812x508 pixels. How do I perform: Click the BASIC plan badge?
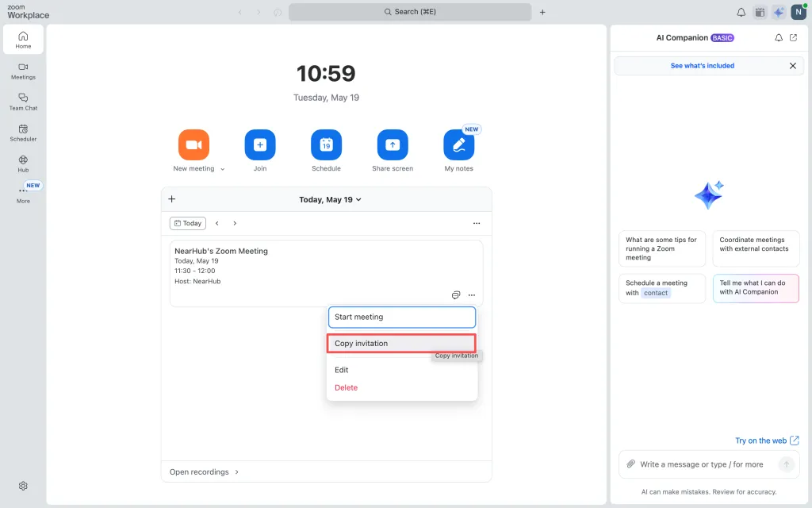pyautogui.click(x=722, y=38)
